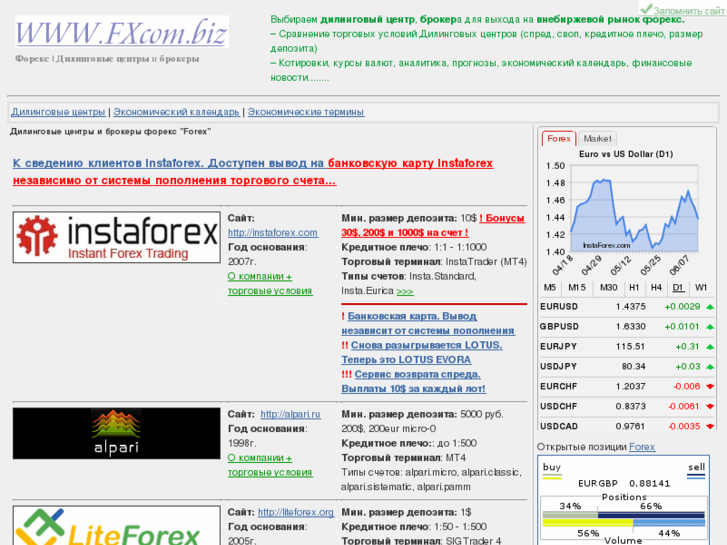Click the green up arrow beside EURJPY
The image size is (727, 545).
710,347
